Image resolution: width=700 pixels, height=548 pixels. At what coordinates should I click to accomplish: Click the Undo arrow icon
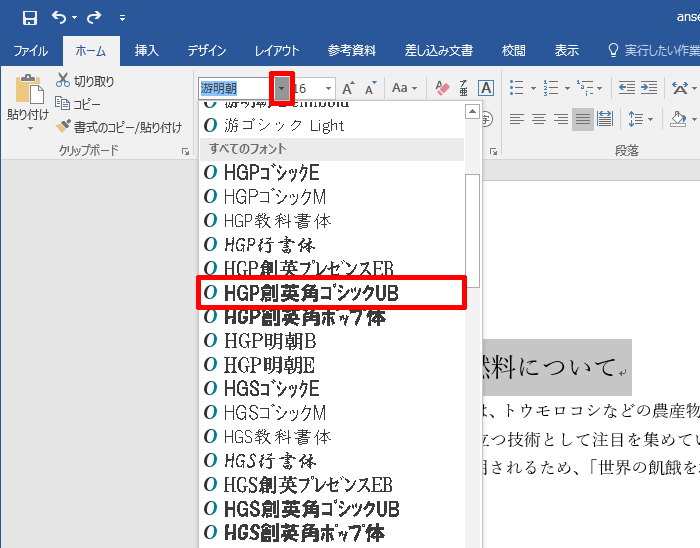59,17
